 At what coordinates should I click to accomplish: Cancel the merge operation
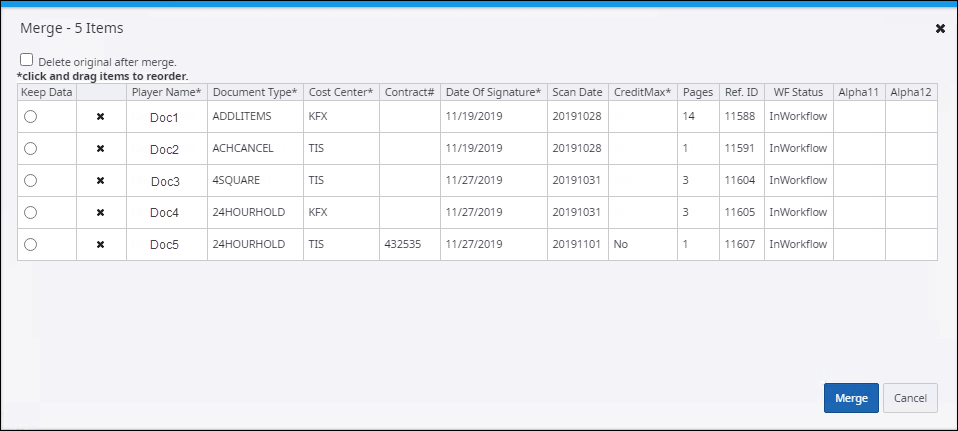pos(910,398)
